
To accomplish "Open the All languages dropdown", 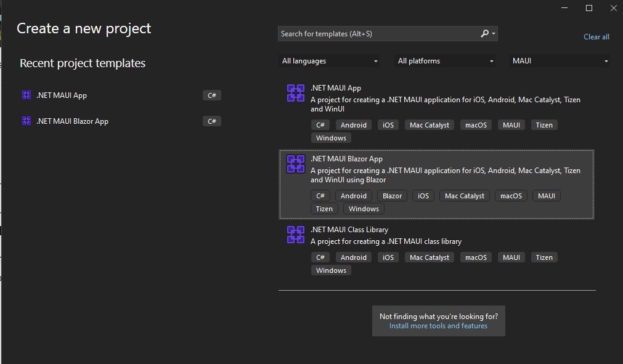I will click(329, 61).
